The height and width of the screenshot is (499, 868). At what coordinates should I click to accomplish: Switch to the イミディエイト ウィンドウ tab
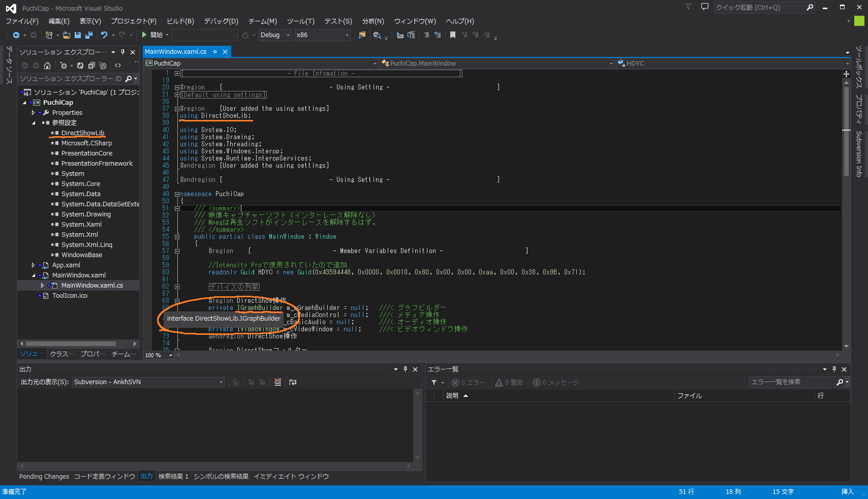pyautogui.click(x=291, y=477)
